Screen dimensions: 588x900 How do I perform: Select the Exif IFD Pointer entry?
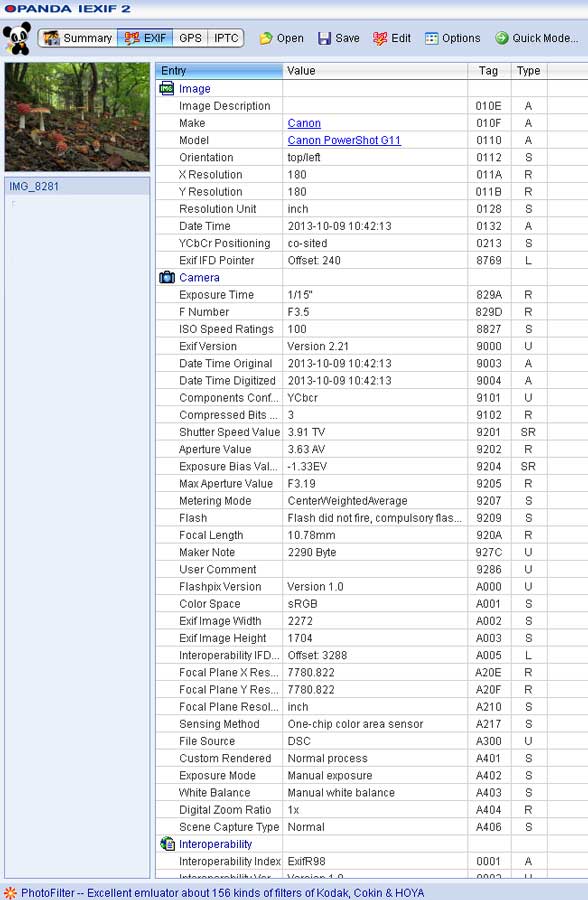[216, 261]
